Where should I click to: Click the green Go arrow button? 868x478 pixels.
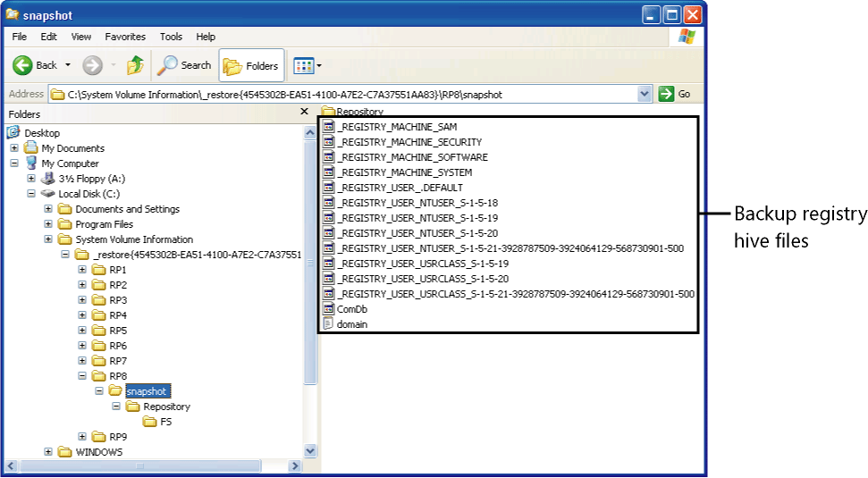pyautogui.click(x=666, y=94)
